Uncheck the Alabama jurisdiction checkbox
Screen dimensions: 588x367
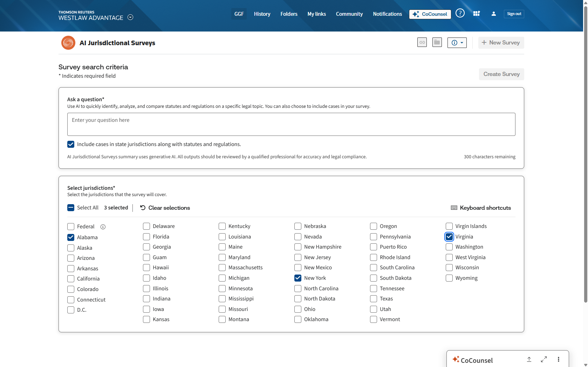tap(71, 237)
